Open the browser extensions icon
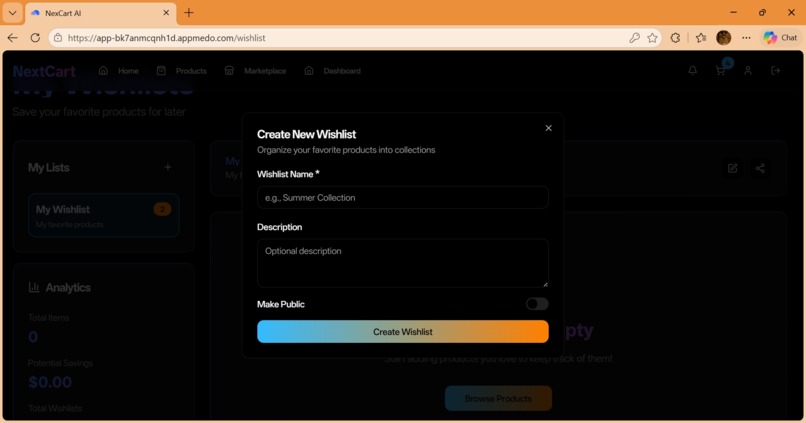 675,38
